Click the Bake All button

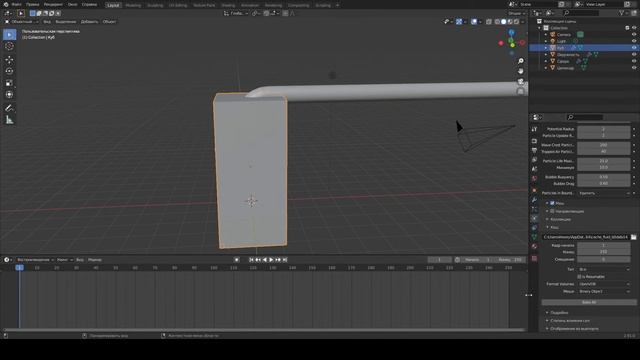pos(589,302)
